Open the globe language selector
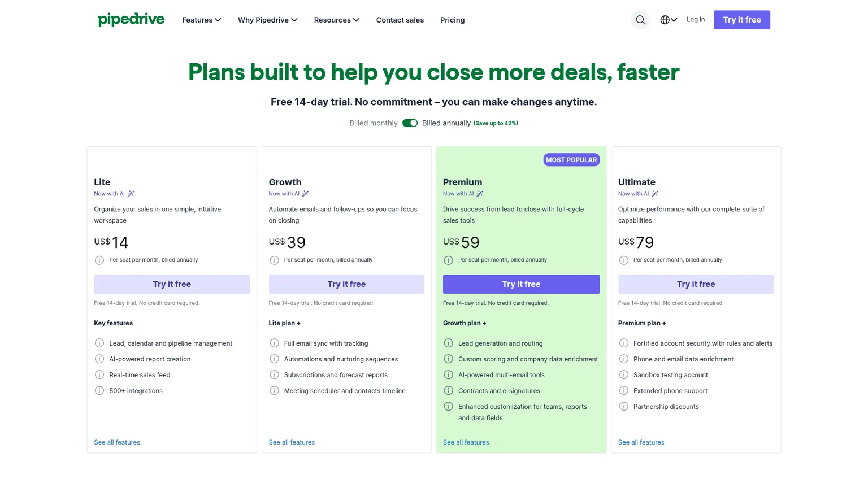868x488 pixels. 669,20
